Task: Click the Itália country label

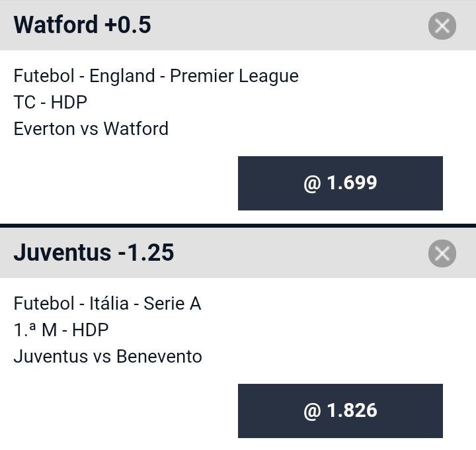Action: coord(109,303)
